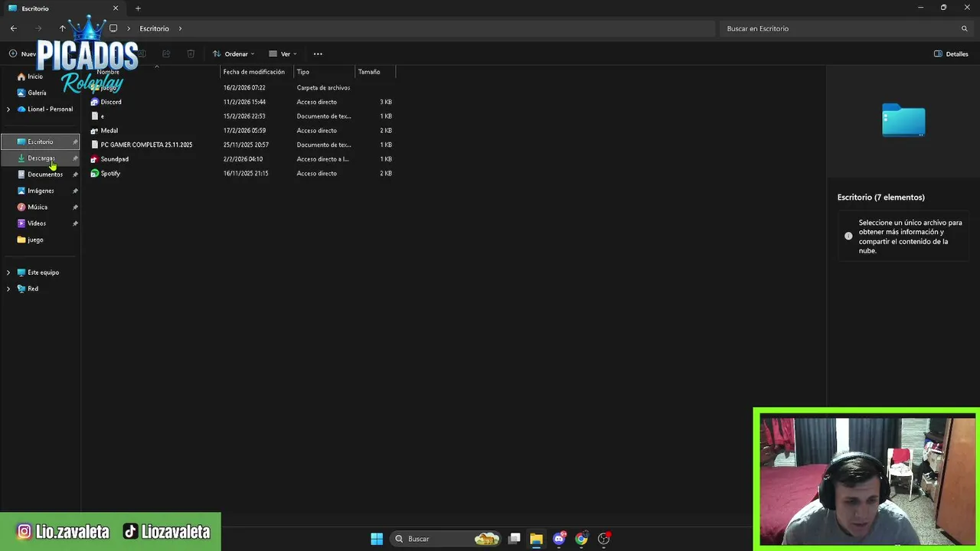Select the Spotify shortcut file
980x551 pixels.
pyautogui.click(x=110, y=174)
